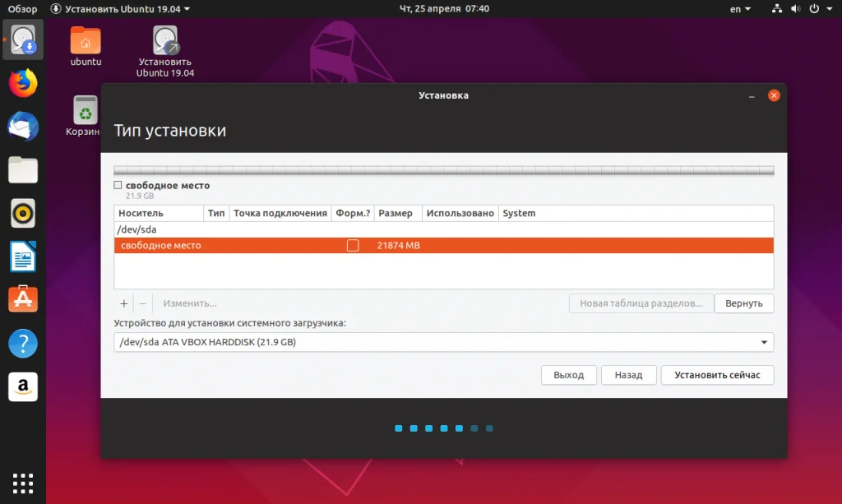The width and height of the screenshot is (842, 504).
Task: Click the Выход button
Action: pos(569,375)
